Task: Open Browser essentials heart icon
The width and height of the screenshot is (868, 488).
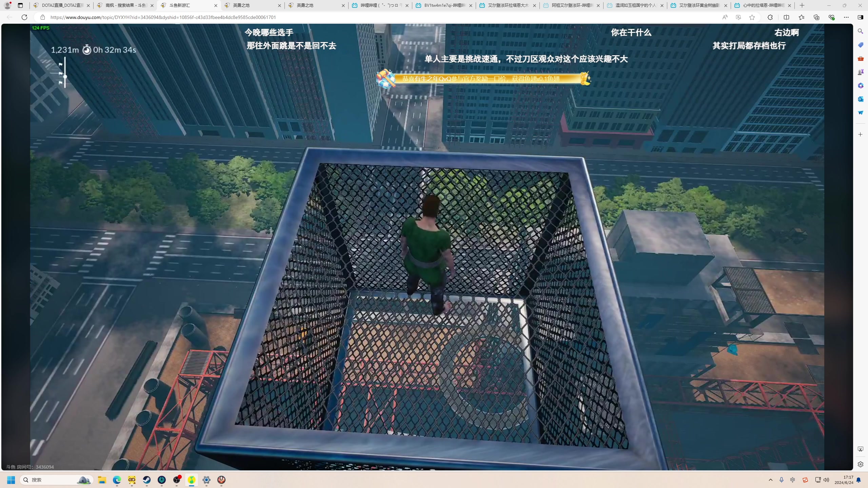Action: pos(831,17)
